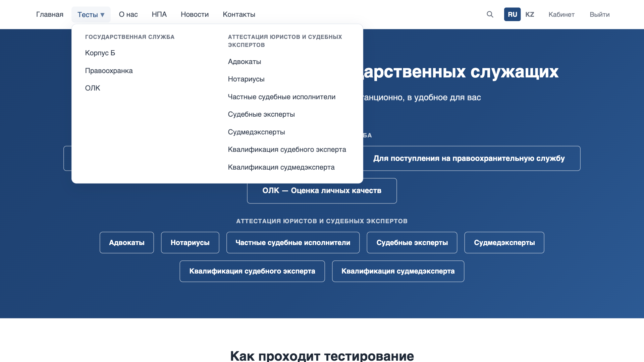Open Кабинет link in header
Image resolution: width=644 pixels, height=362 pixels.
click(561, 14)
